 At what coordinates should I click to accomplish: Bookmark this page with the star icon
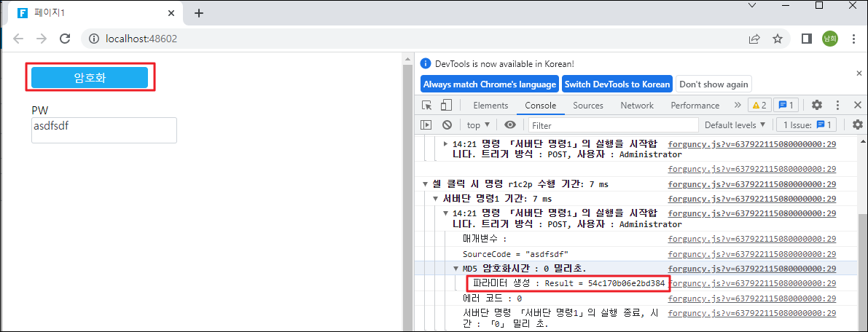coord(778,39)
